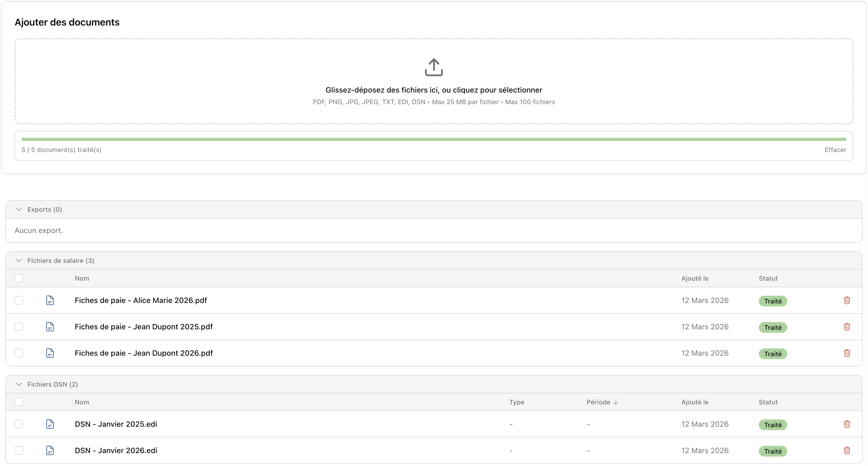The width and height of the screenshot is (868, 466).
Task: Click Effacer to clear processed documents
Action: click(x=835, y=150)
